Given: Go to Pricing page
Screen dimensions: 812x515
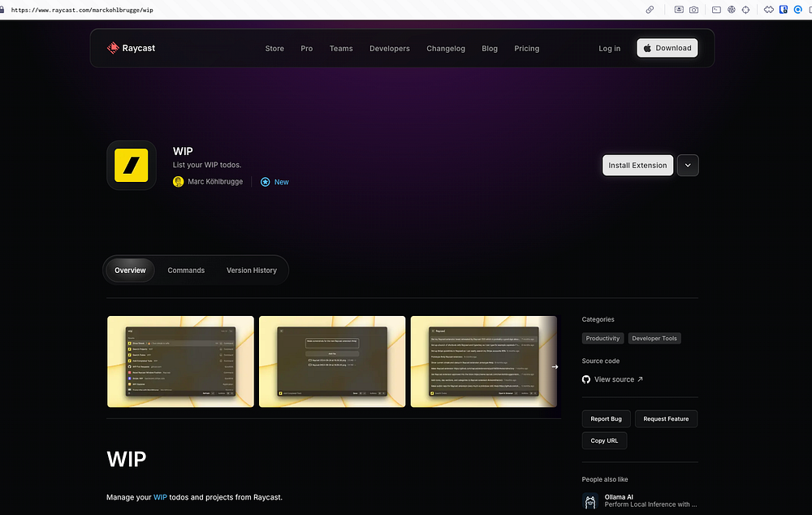Looking at the screenshot, I should click(527, 48).
